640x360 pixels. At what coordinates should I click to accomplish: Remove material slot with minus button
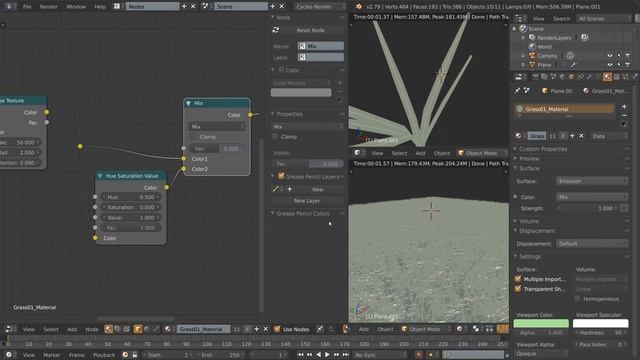[x=624, y=116]
